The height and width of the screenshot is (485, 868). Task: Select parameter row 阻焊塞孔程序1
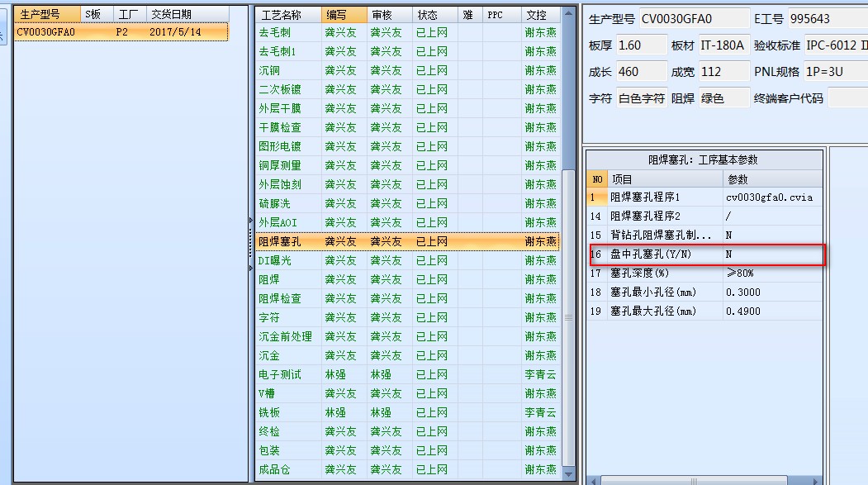[704, 197]
